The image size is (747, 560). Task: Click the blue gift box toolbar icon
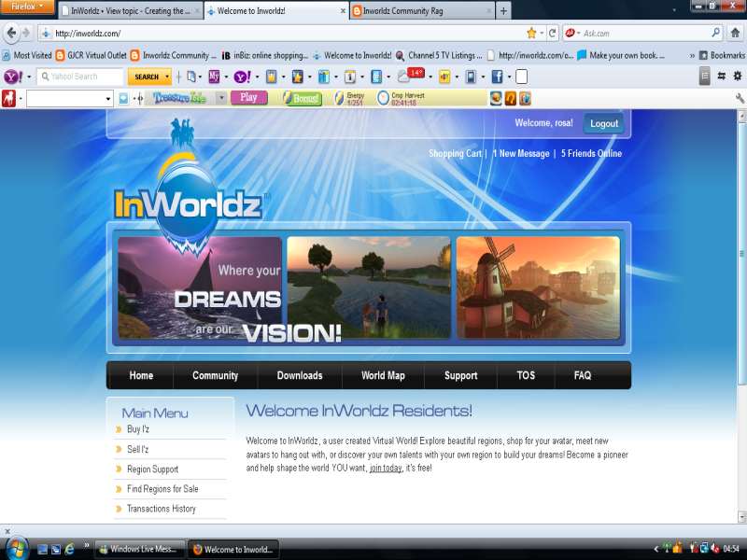[323, 77]
